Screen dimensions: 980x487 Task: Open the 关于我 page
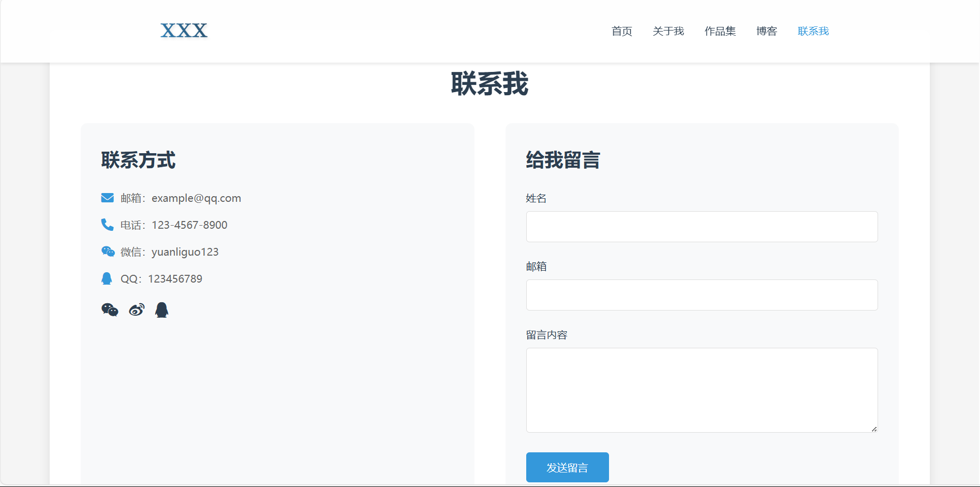click(668, 32)
